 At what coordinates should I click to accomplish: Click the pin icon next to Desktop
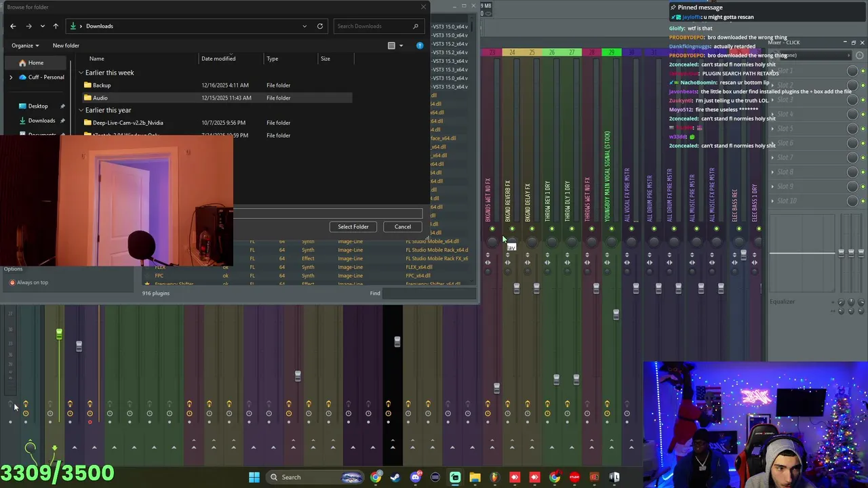click(62, 106)
